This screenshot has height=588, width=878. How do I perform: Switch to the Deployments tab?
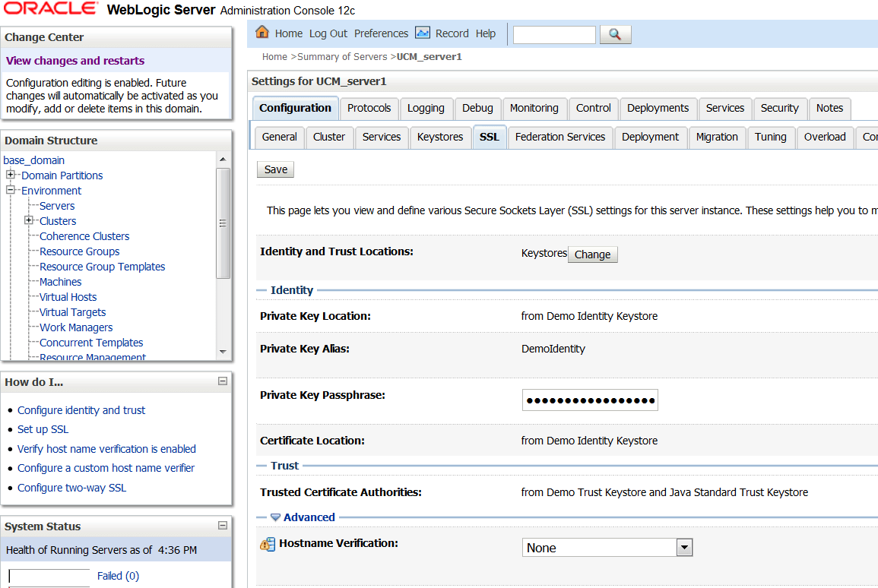pos(658,108)
